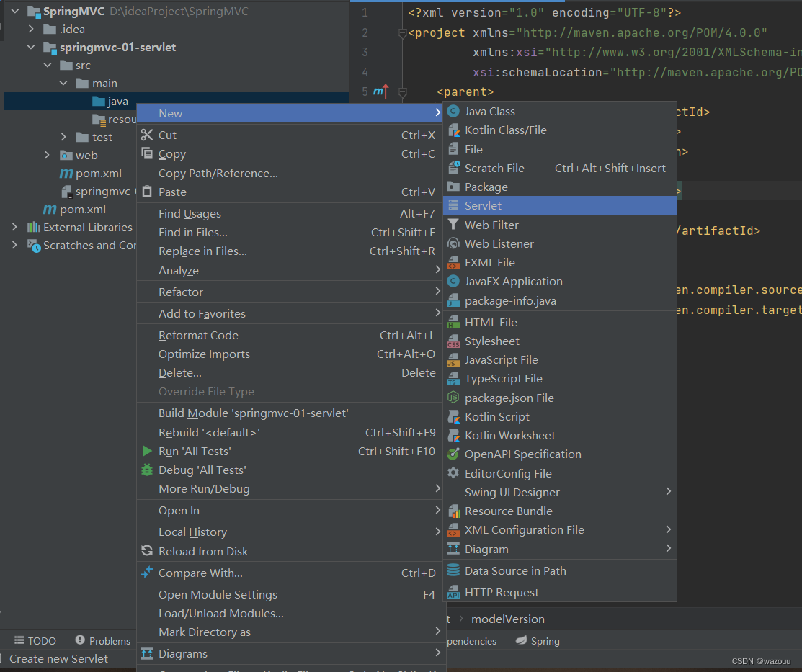The height and width of the screenshot is (672, 802).
Task: Collapse the SpringMVC root project node
Action: coord(15,11)
